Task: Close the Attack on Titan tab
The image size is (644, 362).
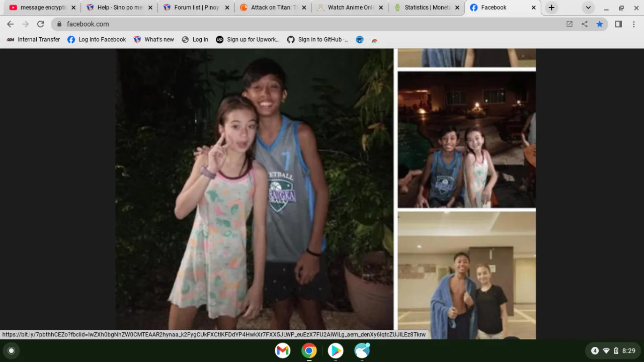Action: [x=304, y=8]
